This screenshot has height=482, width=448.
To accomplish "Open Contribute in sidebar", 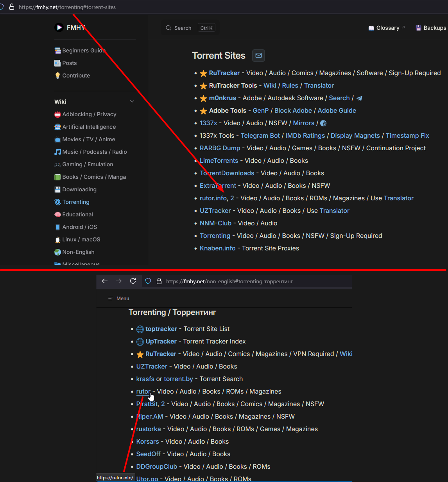I will click(72, 76).
